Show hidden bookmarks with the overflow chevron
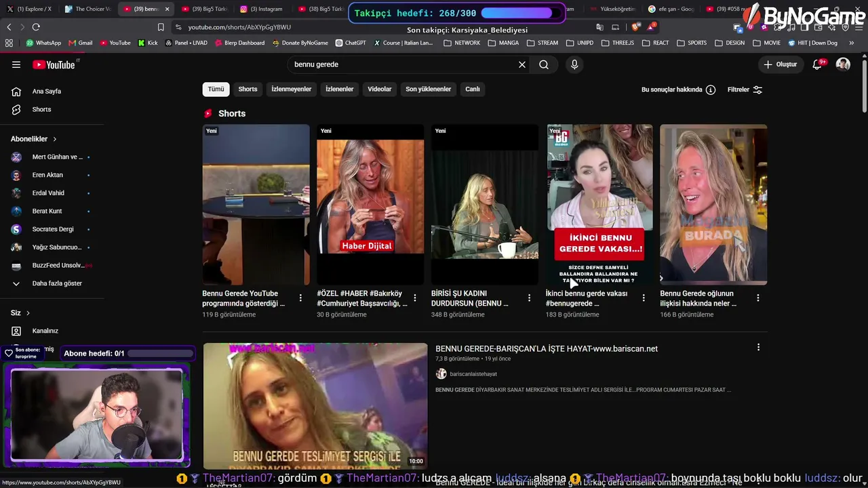Screen dimensions: 868x488 click(x=851, y=43)
